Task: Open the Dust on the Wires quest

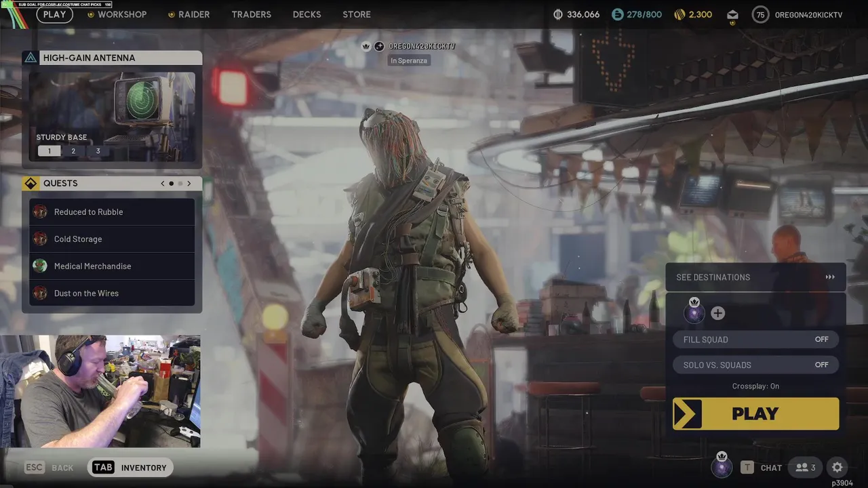Action: pos(112,293)
